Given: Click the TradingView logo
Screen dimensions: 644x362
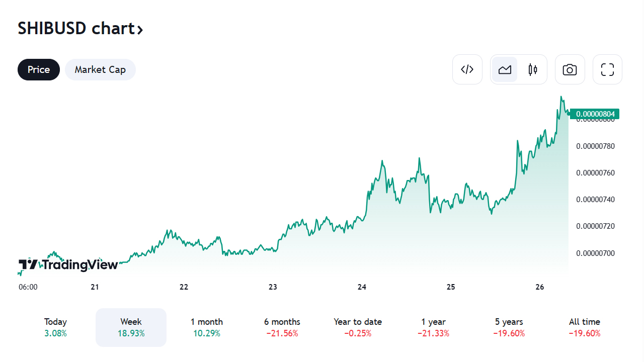Looking at the screenshot, I should coord(68,264).
